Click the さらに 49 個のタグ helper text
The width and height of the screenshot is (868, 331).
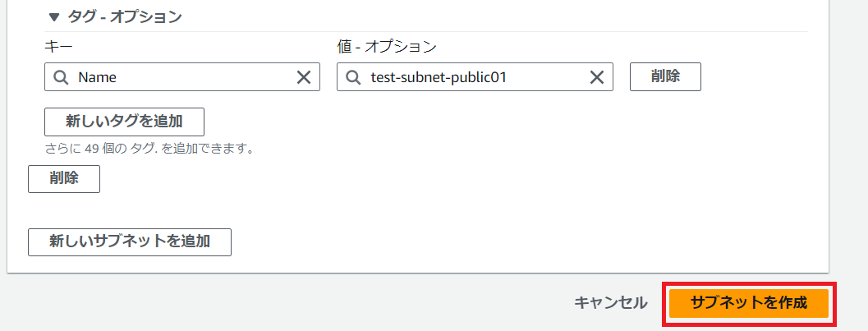click(149, 149)
